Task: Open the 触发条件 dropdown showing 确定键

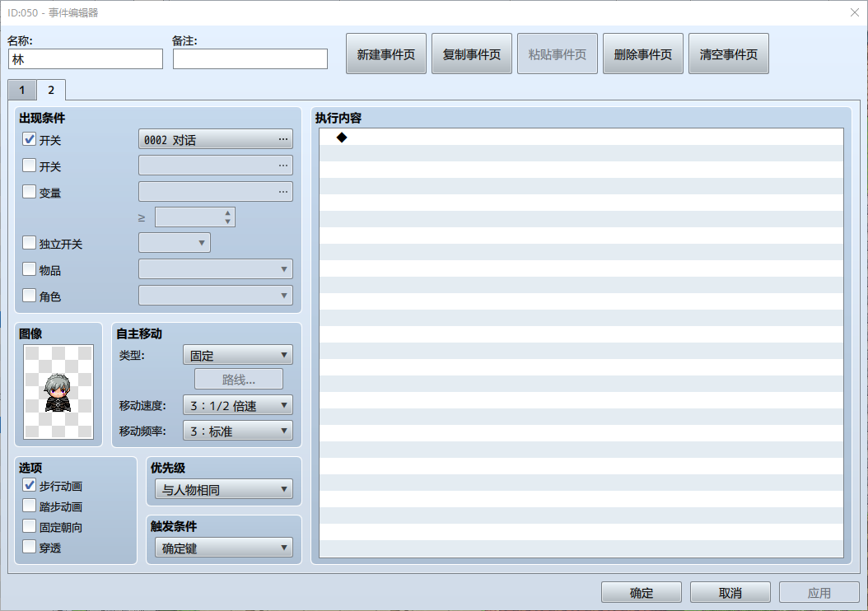Action: click(x=224, y=548)
